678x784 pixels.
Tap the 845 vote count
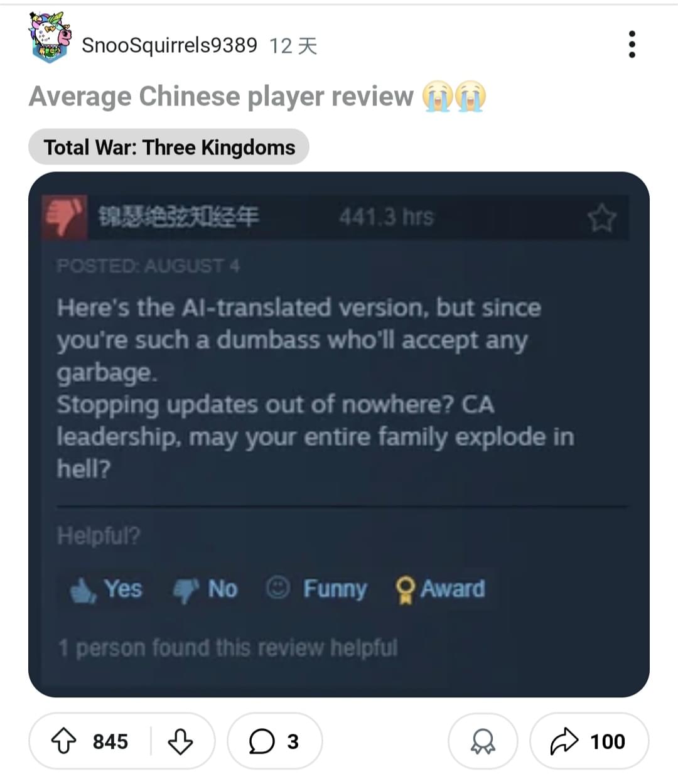[x=110, y=741]
